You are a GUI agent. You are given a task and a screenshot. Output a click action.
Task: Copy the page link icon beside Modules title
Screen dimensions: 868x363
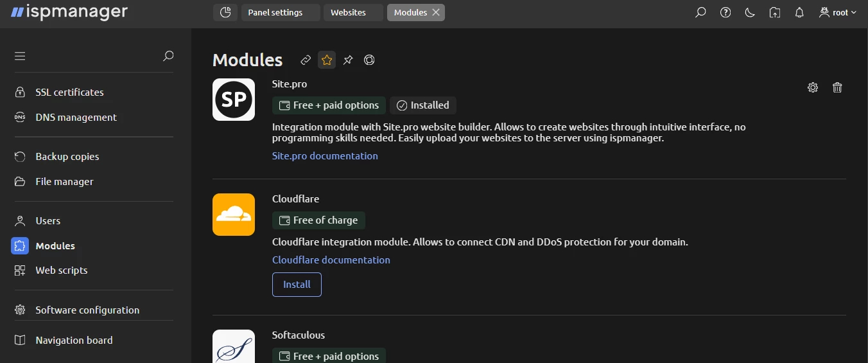pyautogui.click(x=306, y=60)
